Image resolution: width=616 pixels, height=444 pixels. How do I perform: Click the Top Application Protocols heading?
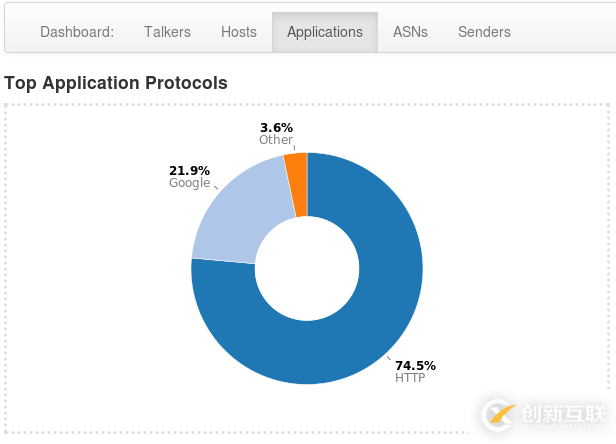(x=116, y=83)
